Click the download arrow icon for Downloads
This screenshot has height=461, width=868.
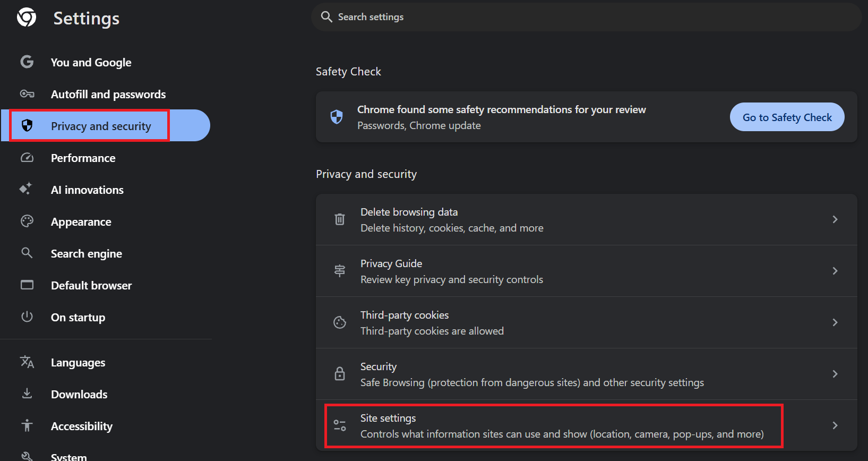pos(27,394)
